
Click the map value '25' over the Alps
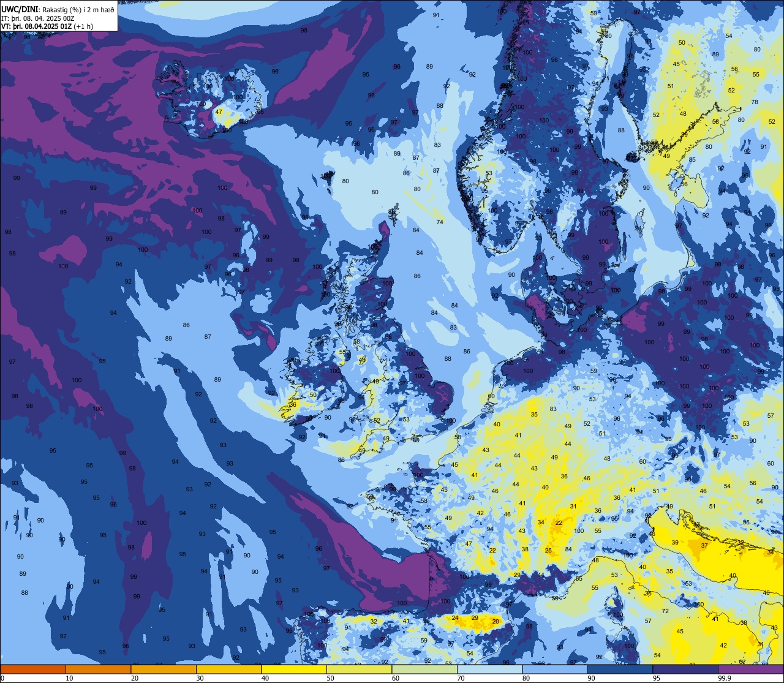tap(548, 551)
